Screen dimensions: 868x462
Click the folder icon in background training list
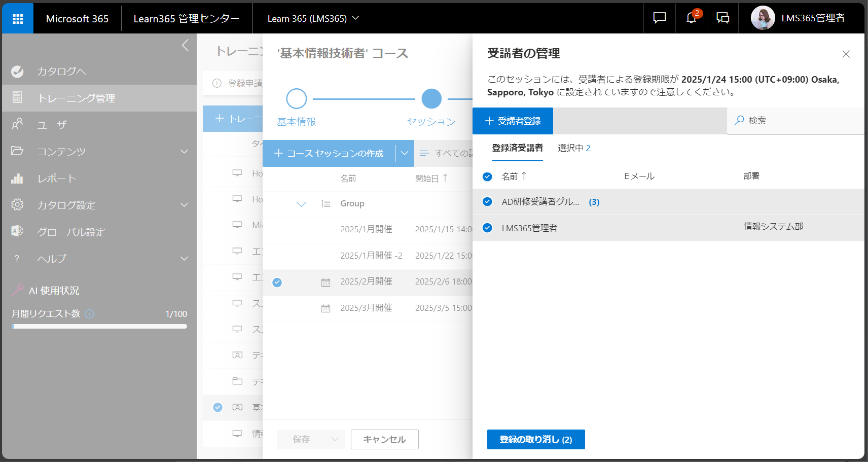click(237, 381)
